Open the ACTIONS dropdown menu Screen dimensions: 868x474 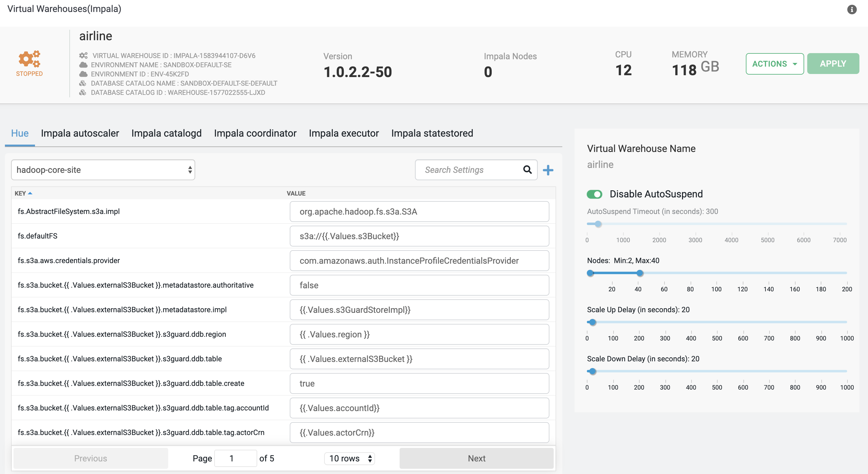pos(775,63)
